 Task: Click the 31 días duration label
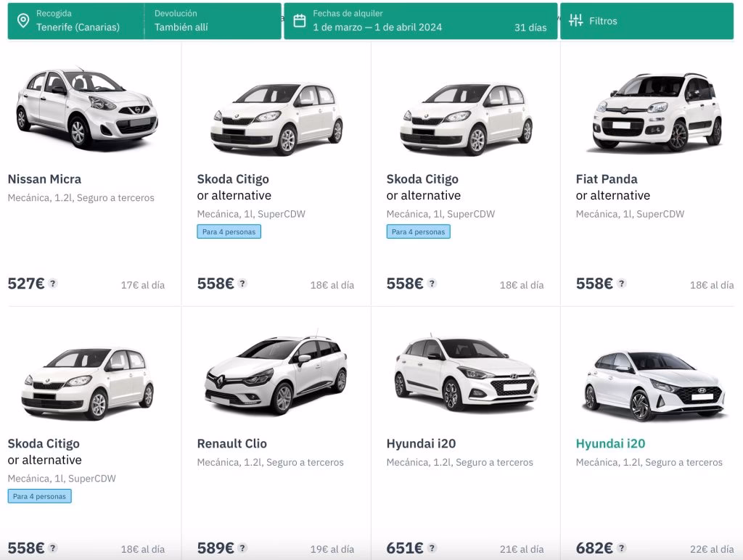tap(530, 28)
